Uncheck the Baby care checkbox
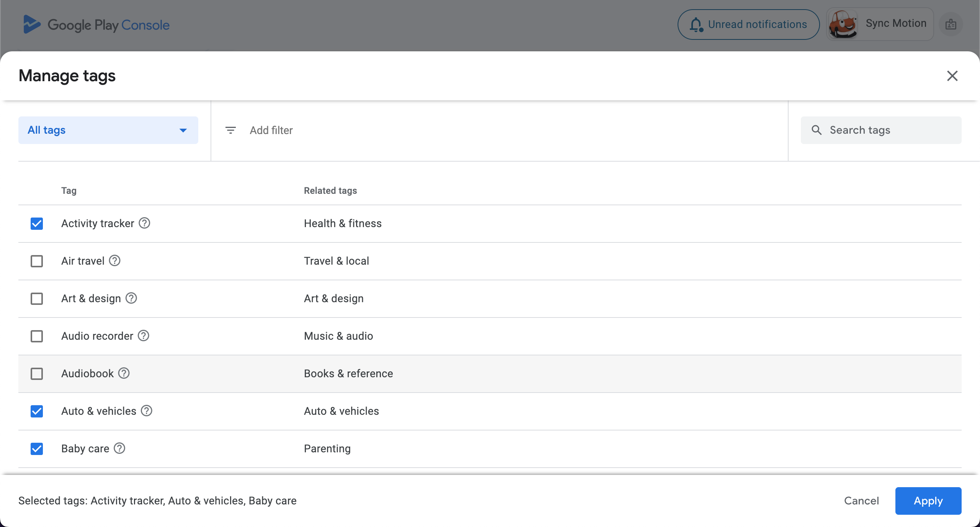The image size is (980, 527). pos(37,449)
